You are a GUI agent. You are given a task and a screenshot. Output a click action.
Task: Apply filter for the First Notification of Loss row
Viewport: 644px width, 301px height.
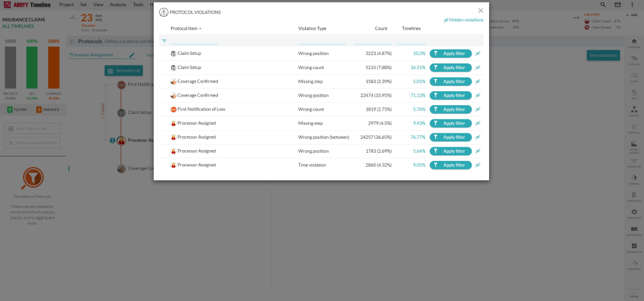451,109
